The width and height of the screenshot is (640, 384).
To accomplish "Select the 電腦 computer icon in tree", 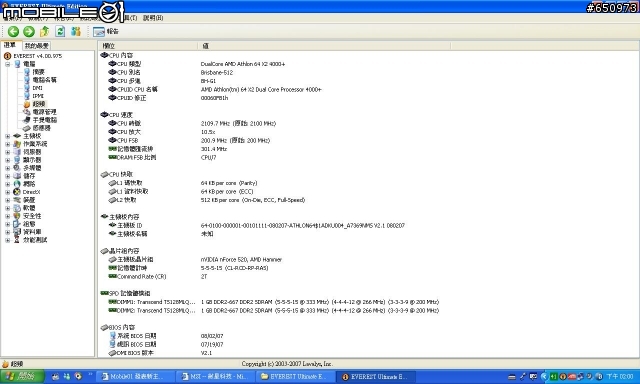I will pyautogui.click(x=17, y=64).
